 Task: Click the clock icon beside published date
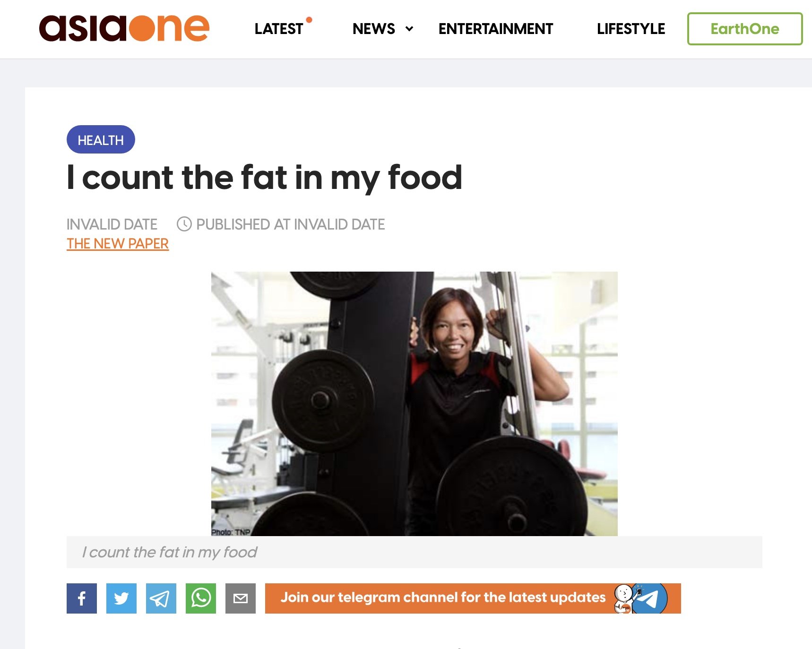tap(184, 224)
